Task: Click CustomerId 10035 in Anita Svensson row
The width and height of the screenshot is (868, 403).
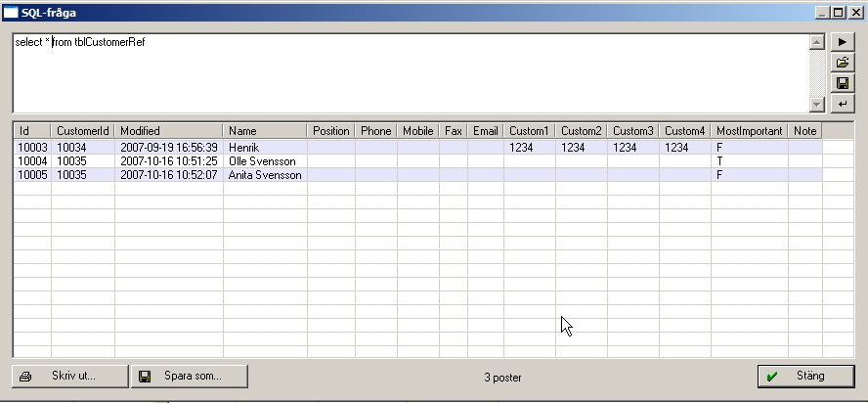Action: 83,175
